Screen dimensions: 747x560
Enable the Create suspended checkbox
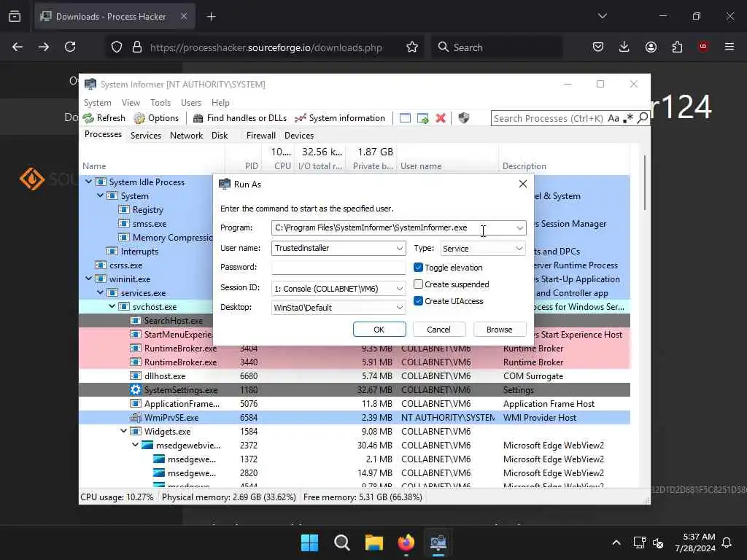click(x=418, y=284)
